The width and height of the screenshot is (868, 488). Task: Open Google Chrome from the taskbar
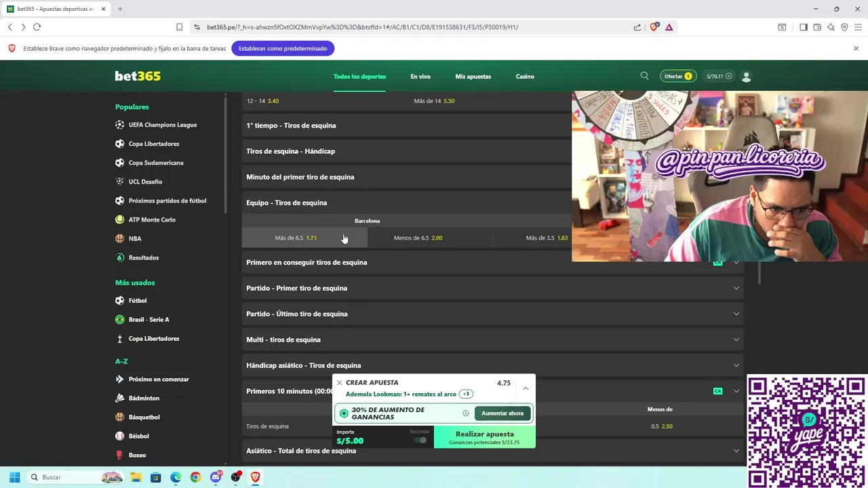coord(195,477)
